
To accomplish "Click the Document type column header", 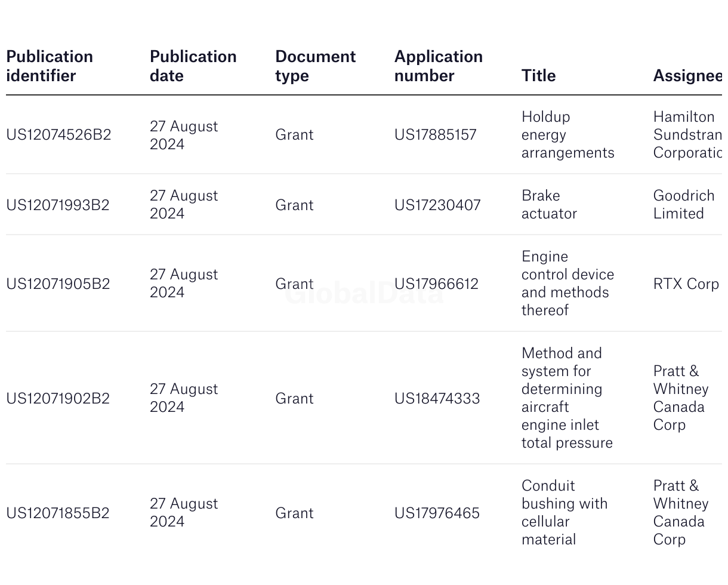I will (x=315, y=66).
